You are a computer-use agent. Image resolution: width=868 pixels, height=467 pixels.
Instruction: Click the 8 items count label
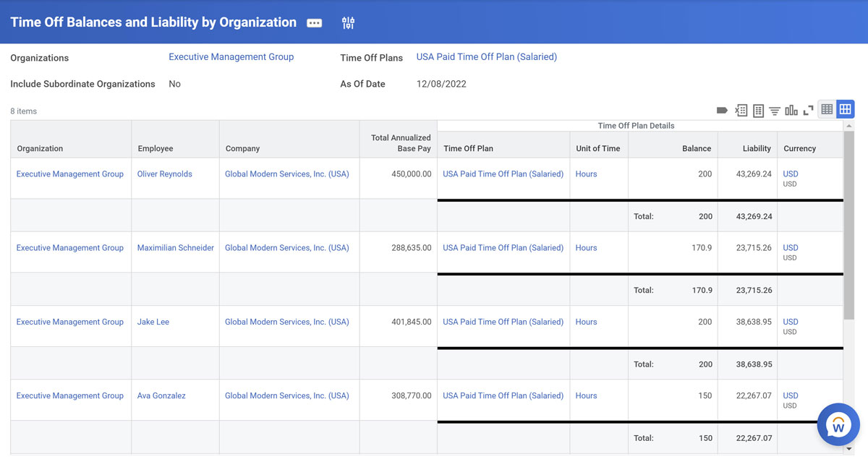[24, 111]
